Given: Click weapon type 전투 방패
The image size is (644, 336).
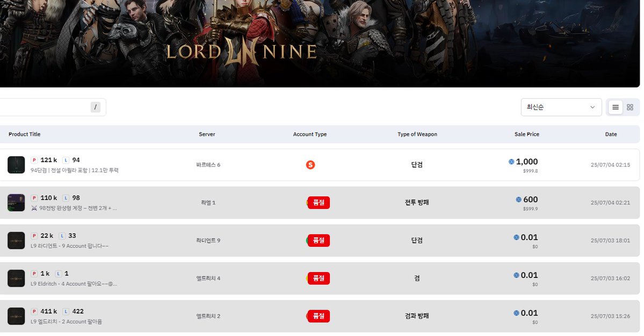Looking at the screenshot, I should tap(417, 202).
